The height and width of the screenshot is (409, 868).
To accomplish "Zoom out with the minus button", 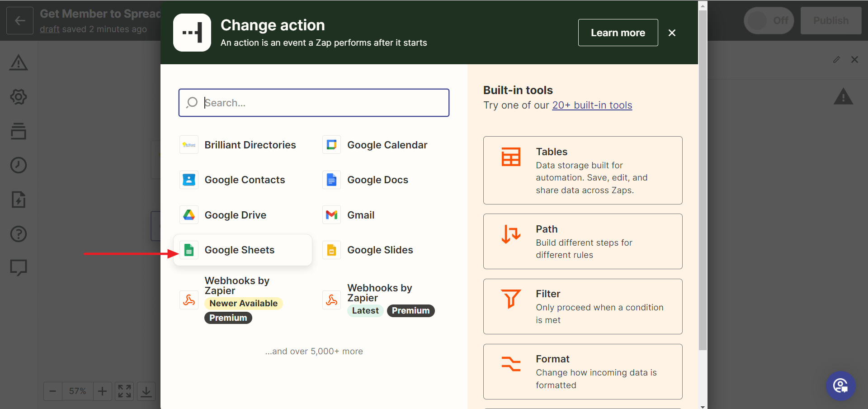I will pyautogui.click(x=53, y=391).
